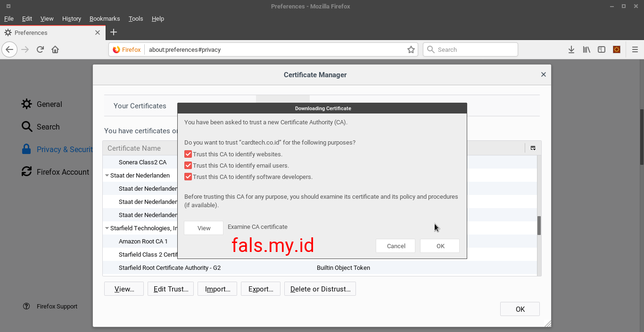Click the certificate list scrollbar thumb
Screen dimensions: 644x332
[539, 226]
